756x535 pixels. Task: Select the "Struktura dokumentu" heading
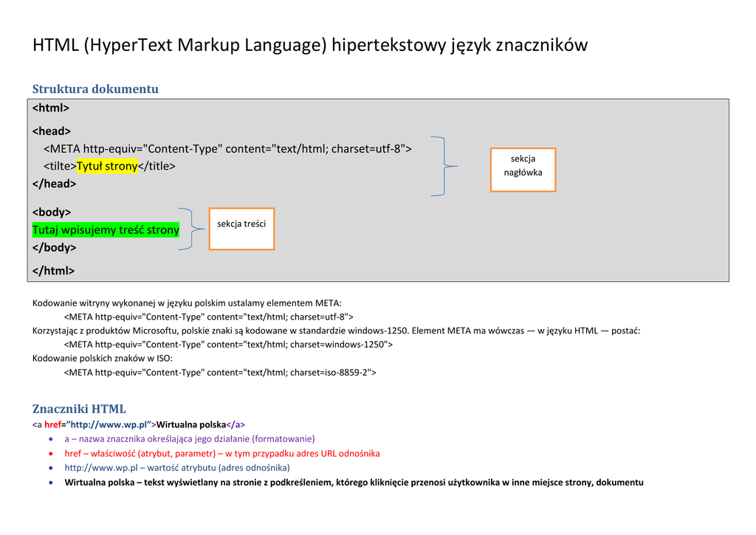coord(95,89)
